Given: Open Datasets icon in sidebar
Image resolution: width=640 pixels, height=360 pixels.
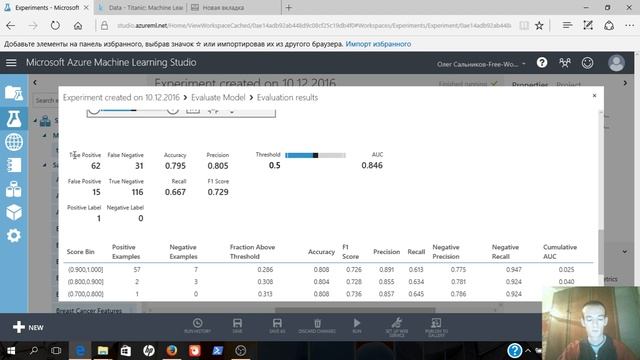Looking at the screenshot, I should [x=13, y=189].
